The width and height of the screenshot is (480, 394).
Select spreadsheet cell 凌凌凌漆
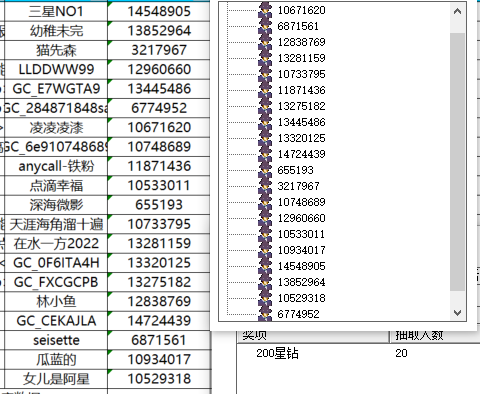point(56,128)
